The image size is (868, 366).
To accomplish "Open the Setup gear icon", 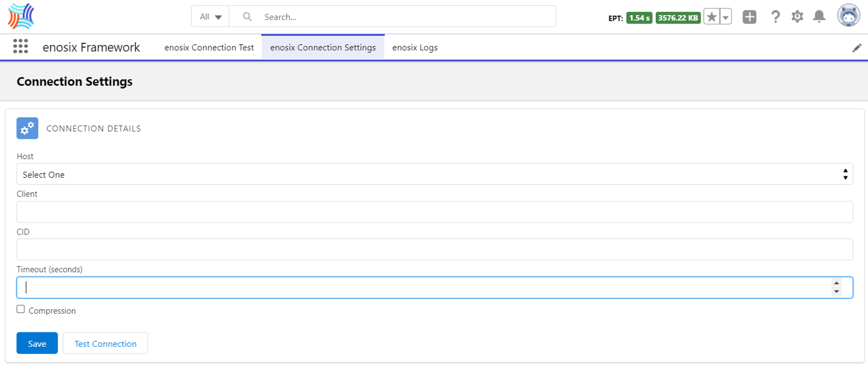I will click(797, 17).
